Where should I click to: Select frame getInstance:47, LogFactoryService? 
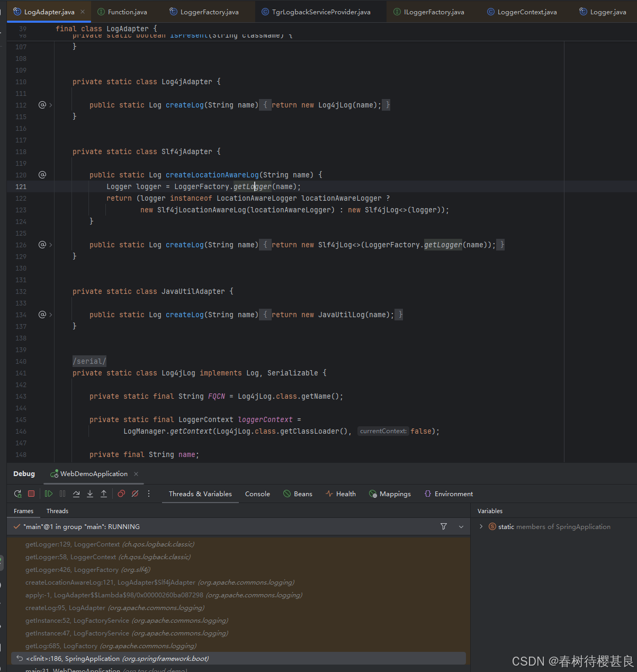click(238, 633)
